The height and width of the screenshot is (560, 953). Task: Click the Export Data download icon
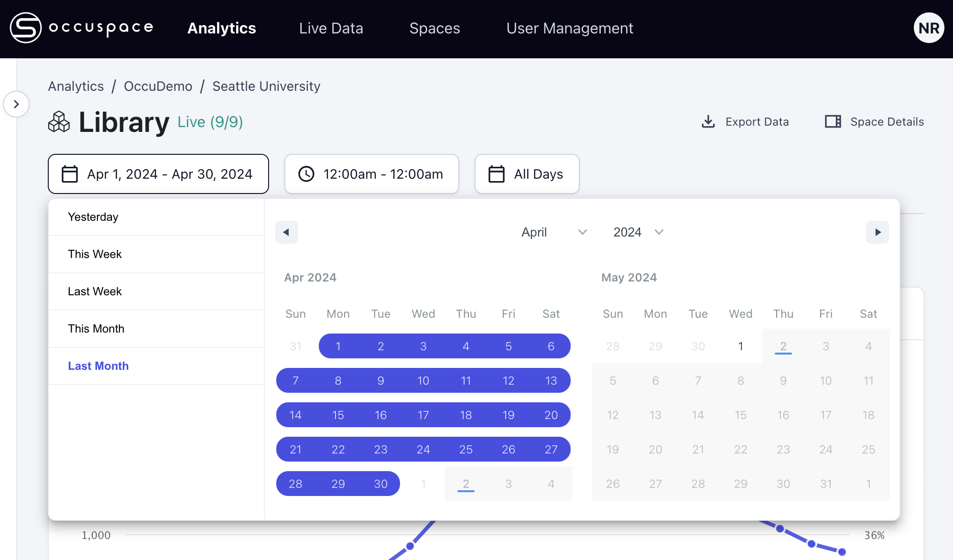(x=708, y=122)
